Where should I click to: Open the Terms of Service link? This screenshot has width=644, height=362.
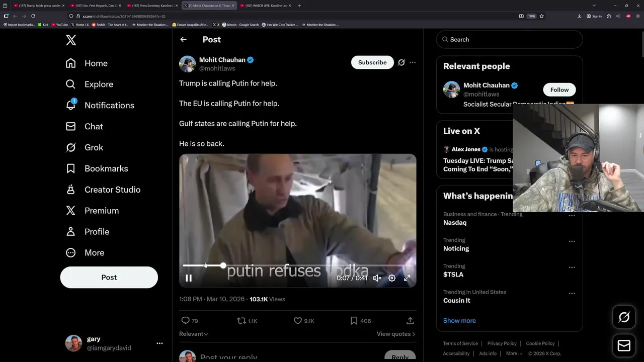(460, 343)
